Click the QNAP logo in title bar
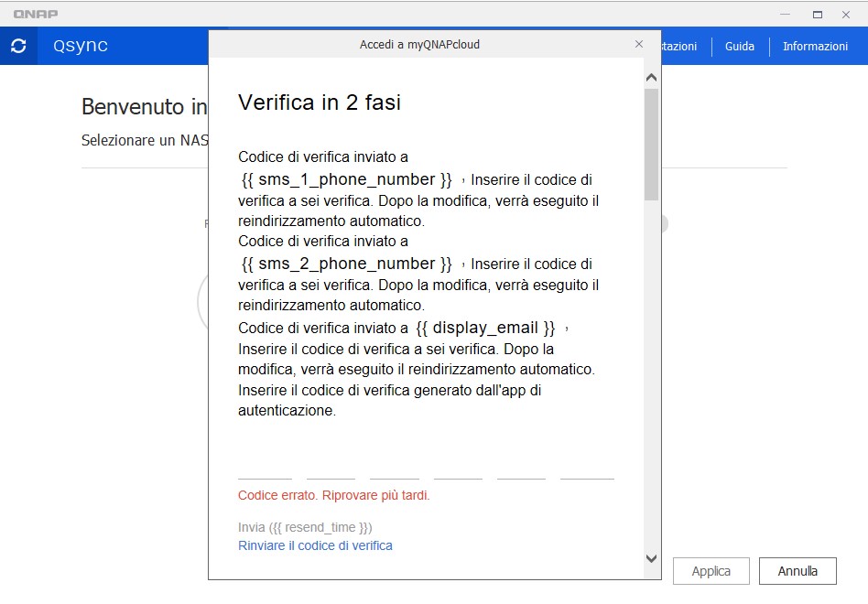Screen dimensions: 868x604 pyautogui.click(x=36, y=14)
